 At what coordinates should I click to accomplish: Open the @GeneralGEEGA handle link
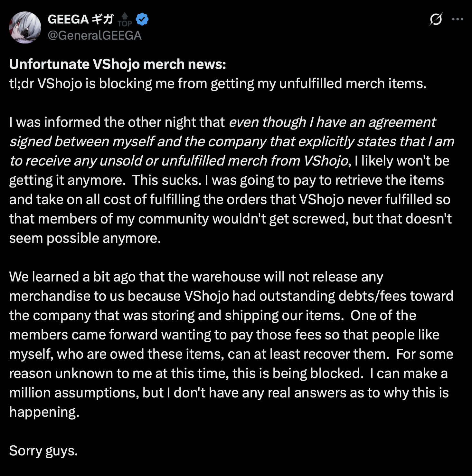point(95,35)
